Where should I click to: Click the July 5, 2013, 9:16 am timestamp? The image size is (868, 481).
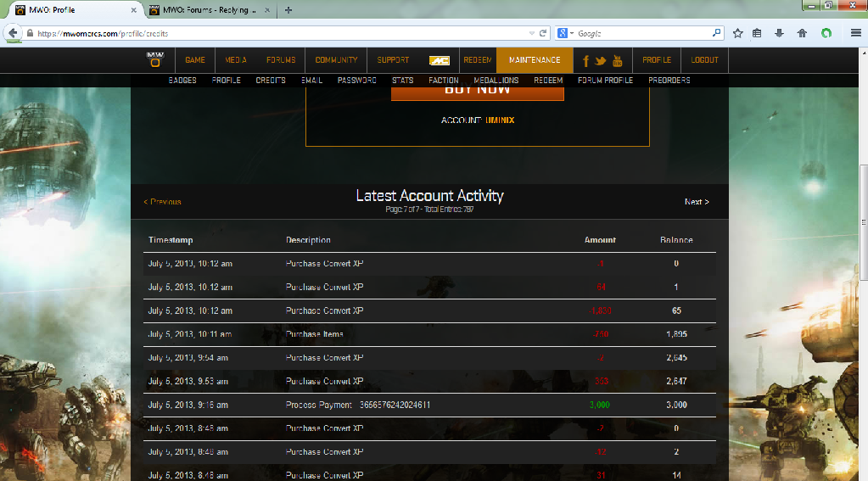(188, 405)
